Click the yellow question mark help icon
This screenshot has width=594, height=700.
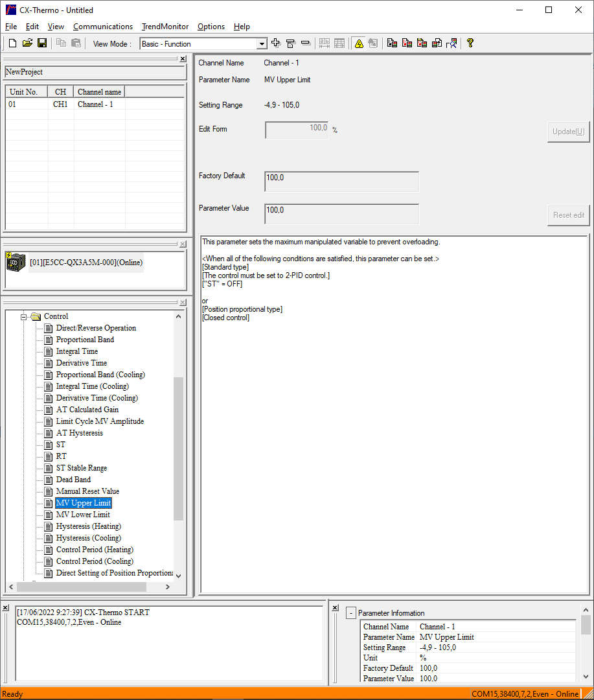click(470, 43)
